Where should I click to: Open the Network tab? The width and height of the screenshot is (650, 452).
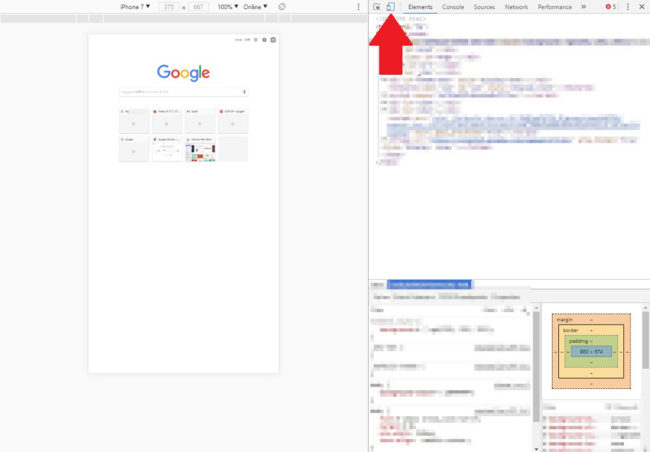click(516, 7)
